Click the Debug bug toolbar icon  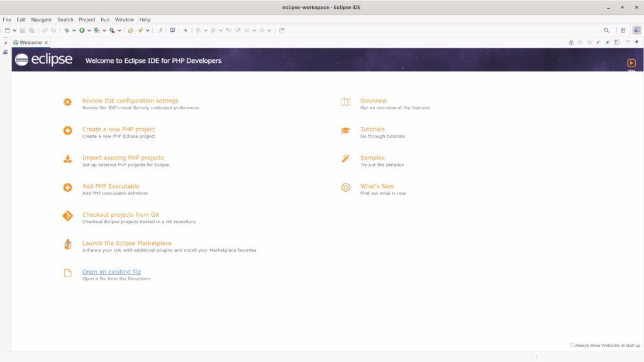pyautogui.click(x=67, y=30)
